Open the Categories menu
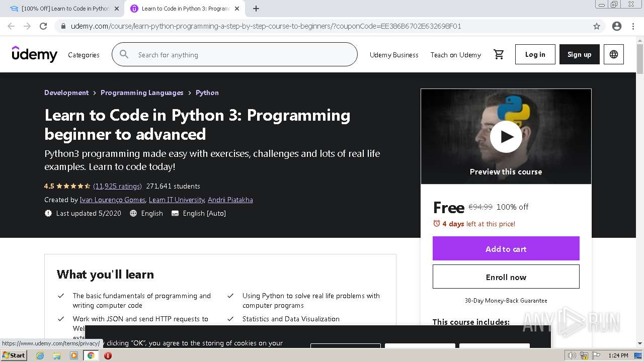This screenshot has width=644, height=362. (x=84, y=55)
